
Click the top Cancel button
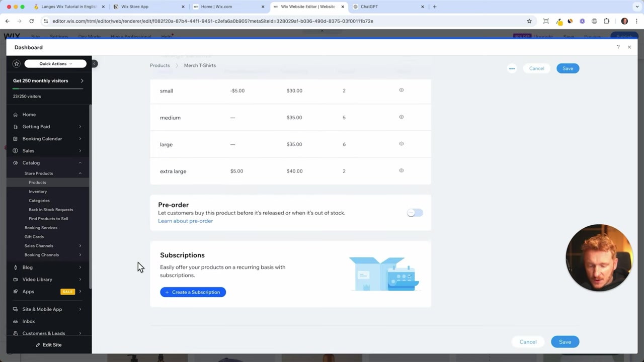(536, 68)
